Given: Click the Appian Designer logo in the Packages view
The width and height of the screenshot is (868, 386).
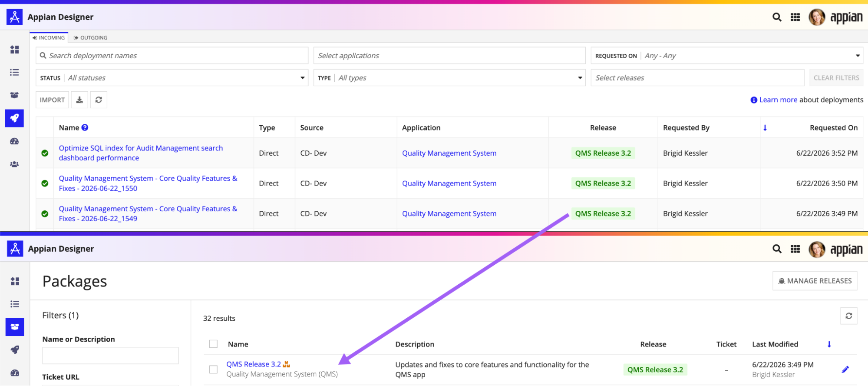Looking at the screenshot, I should point(15,249).
